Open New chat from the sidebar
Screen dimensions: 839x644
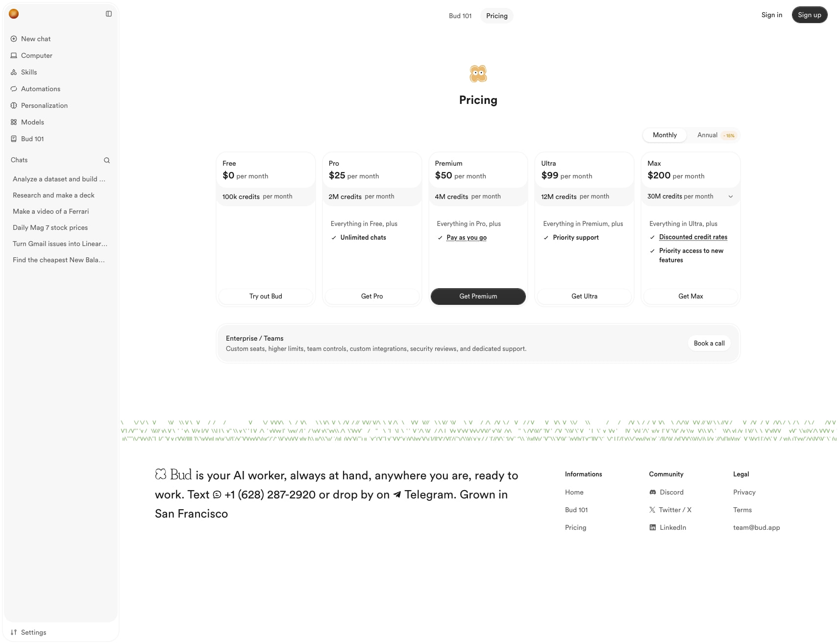60,39
